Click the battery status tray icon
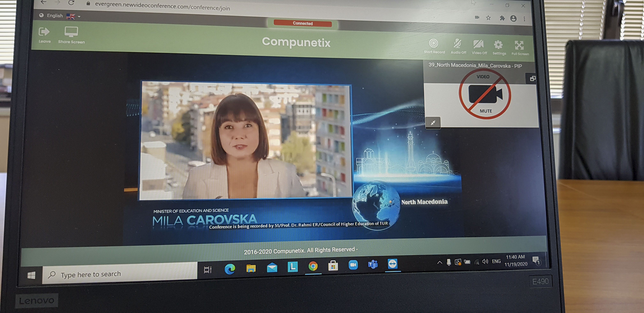The width and height of the screenshot is (644, 313). tap(467, 262)
